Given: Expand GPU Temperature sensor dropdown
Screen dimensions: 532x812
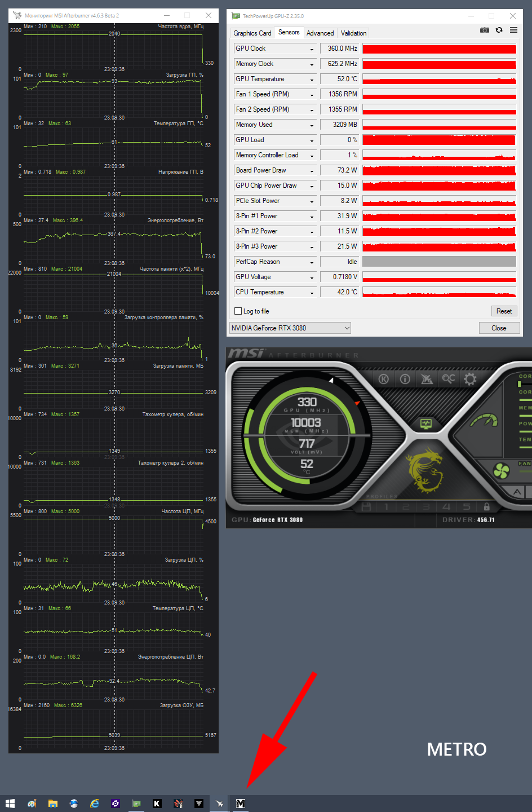Looking at the screenshot, I should [x=312, y=80].
